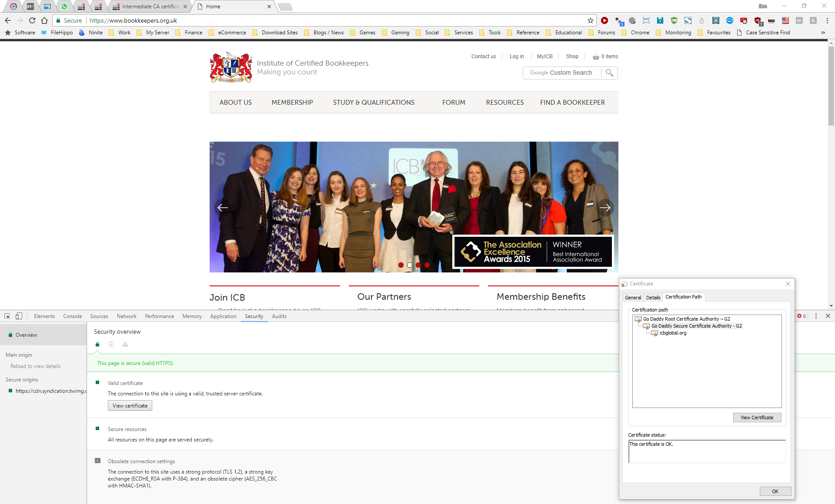The height and width of the screenshot is (504, 835).
Task: Open the Contact us link
Action: (x=484, y=56)
